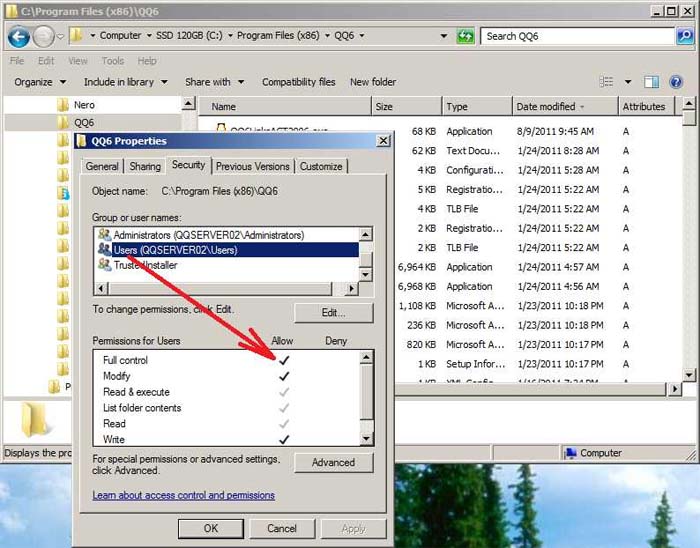Click the Write Allow checkmark

pyautogui.click(x=284, y=439)
